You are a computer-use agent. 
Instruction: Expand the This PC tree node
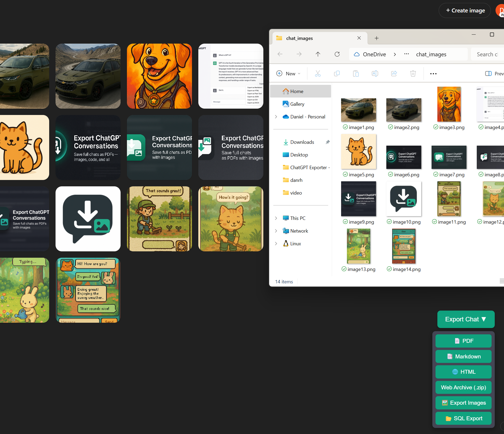[x=276, y=218]
